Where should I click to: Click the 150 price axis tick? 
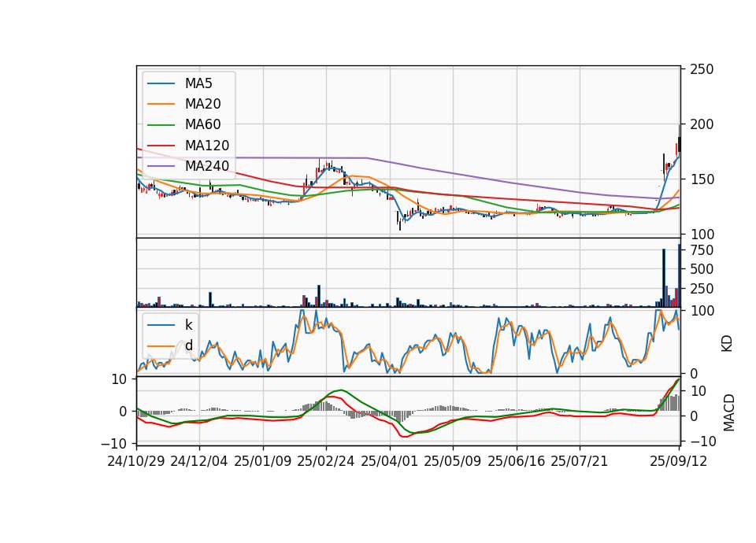tap(702, 179)
